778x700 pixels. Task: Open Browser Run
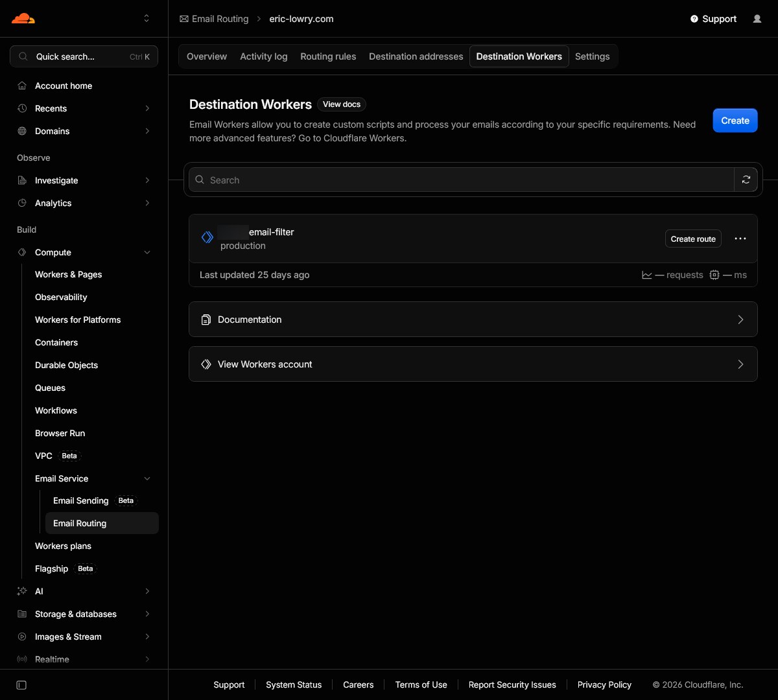pos(60,433)
